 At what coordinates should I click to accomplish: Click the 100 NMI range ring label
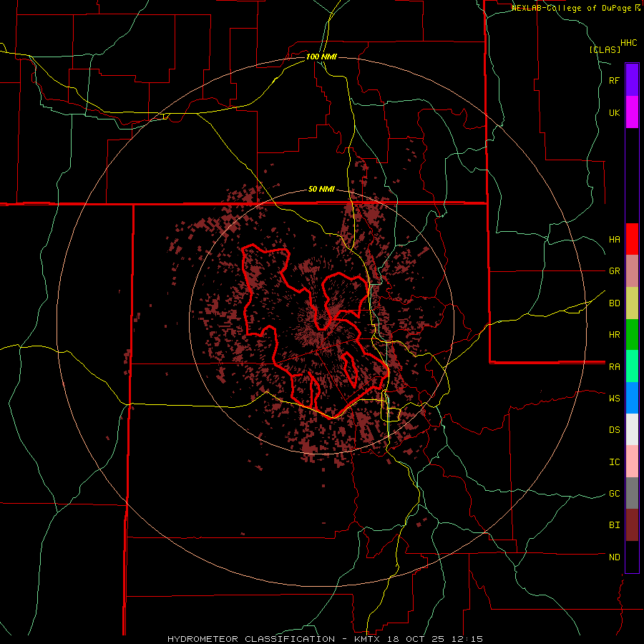pyautogui.click(x=321, y=57)
